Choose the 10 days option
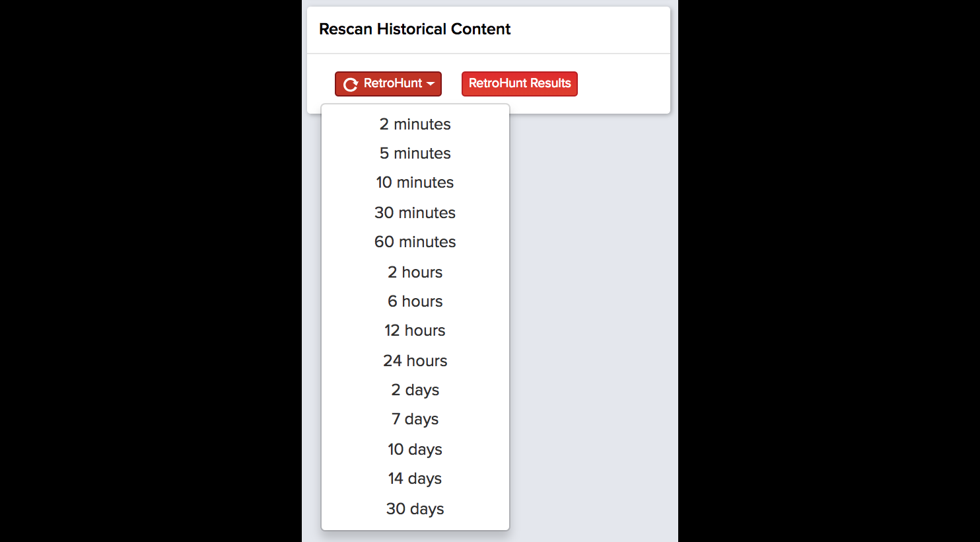The image size is (980, 542). [415, 449]
